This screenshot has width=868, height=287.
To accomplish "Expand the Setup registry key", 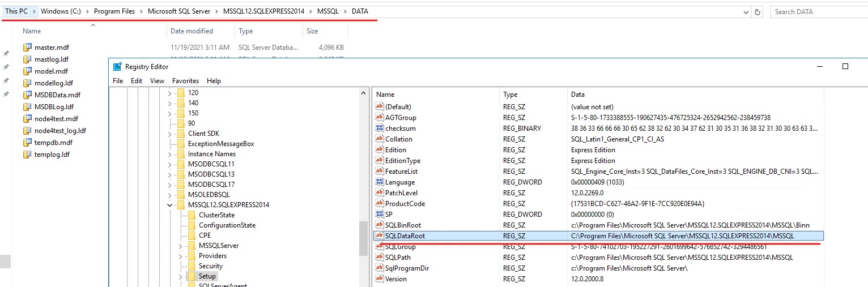I will 180,276.
